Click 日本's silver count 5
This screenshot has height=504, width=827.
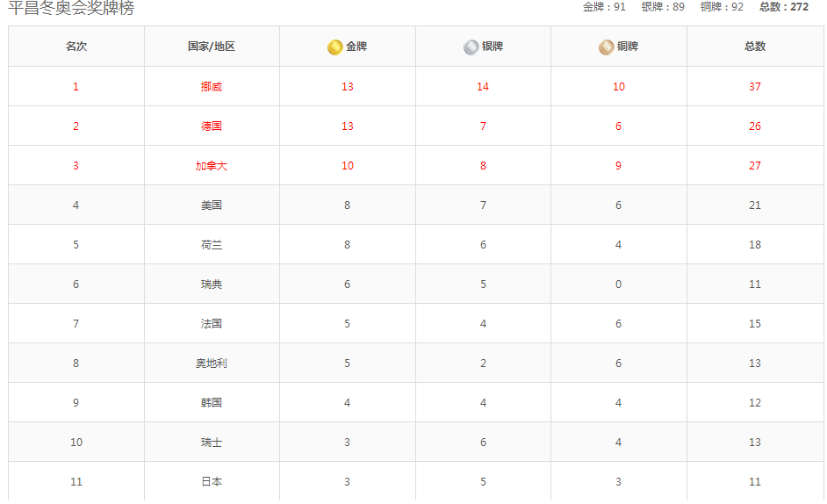pyautogui.click(x=483, y=482)
